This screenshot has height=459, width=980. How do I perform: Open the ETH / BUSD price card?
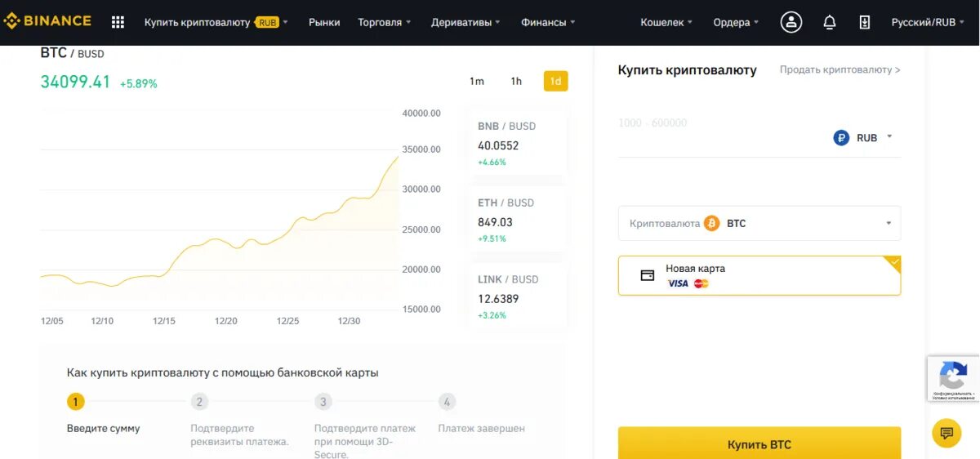point(517,221)
